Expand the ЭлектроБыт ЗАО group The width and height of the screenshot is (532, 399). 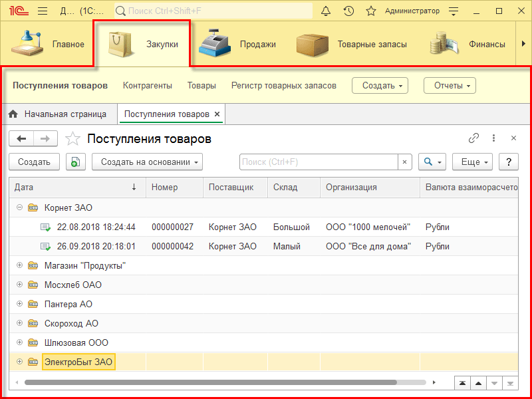[x=19, y=362]
